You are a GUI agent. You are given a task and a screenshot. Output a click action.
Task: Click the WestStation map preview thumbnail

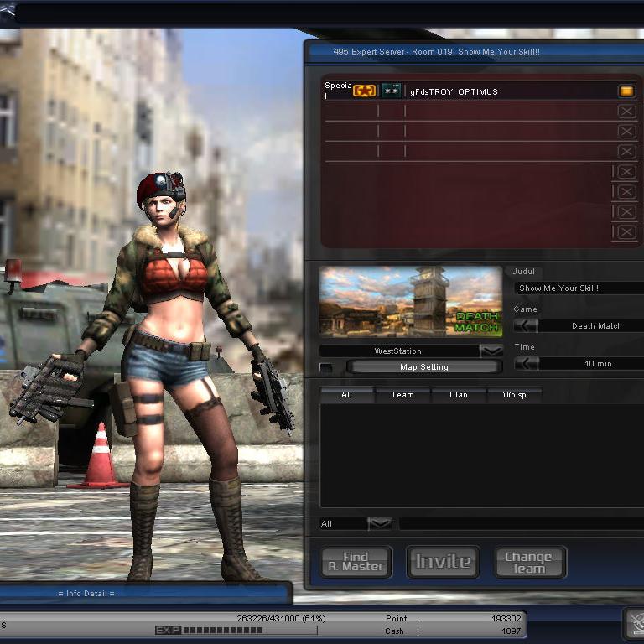tap(411, 302)
